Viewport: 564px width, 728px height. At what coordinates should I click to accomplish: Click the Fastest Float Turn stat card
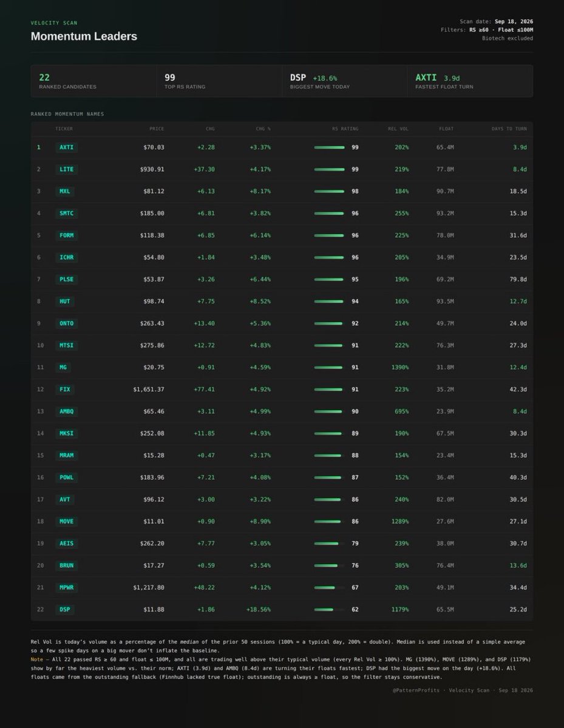click(x=470, y=81)
